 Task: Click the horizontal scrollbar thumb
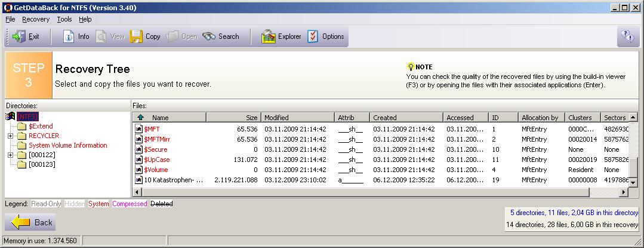pyautogui.click(x=365, y=192)
